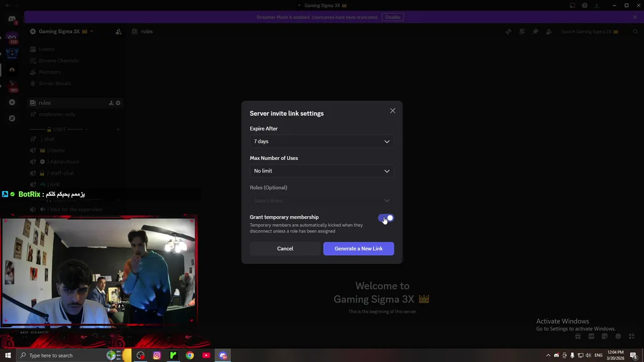The height and width of the screenshot is (362, 644).
Task: Open the server icon with 178 badge
Action: 12,38
